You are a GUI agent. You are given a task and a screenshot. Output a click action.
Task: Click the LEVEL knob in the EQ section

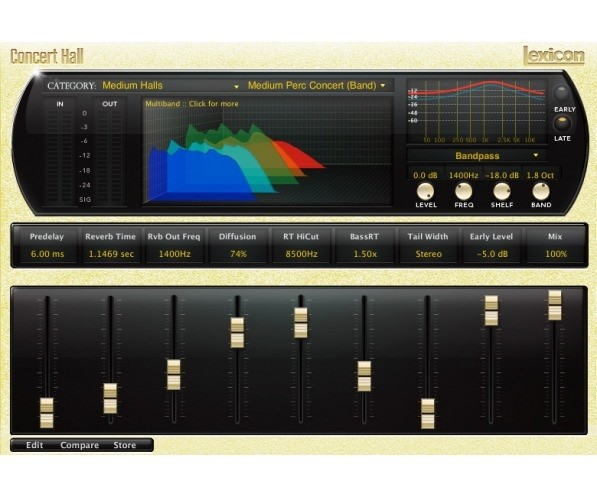coord(425,192)
